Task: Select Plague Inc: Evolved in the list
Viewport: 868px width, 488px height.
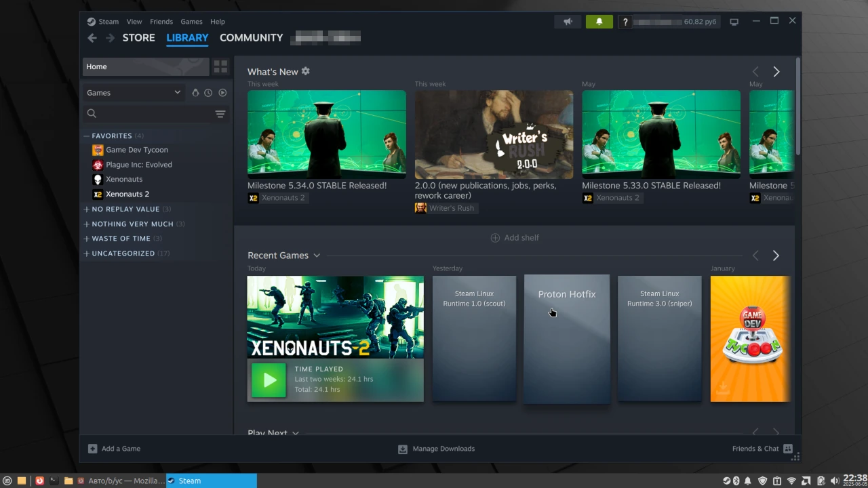Action: [139, 165]
